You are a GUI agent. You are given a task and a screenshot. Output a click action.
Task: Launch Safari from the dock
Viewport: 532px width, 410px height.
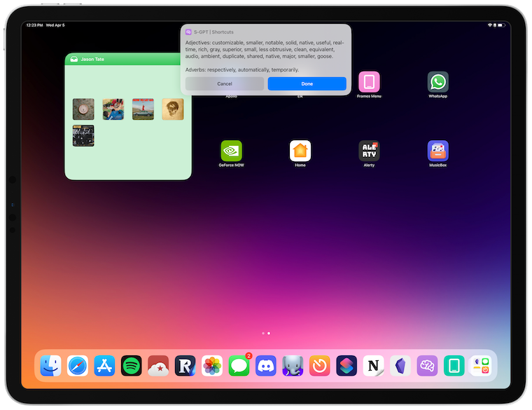click(x=78, y=366)
